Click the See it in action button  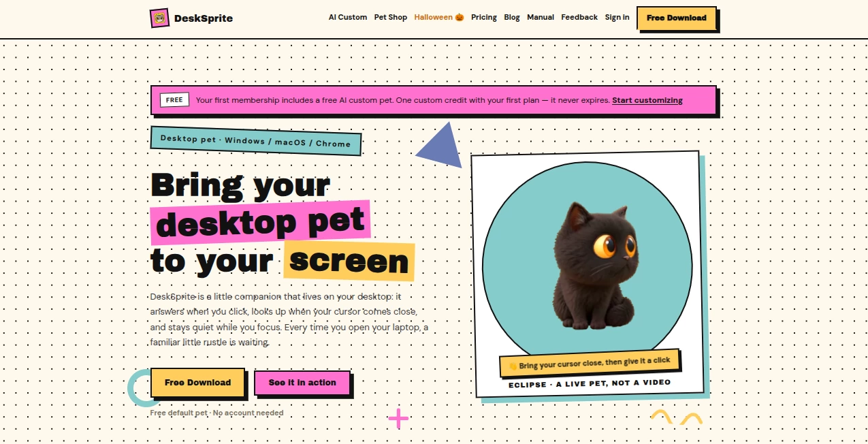pyautogui.click(x=302, y=383)
